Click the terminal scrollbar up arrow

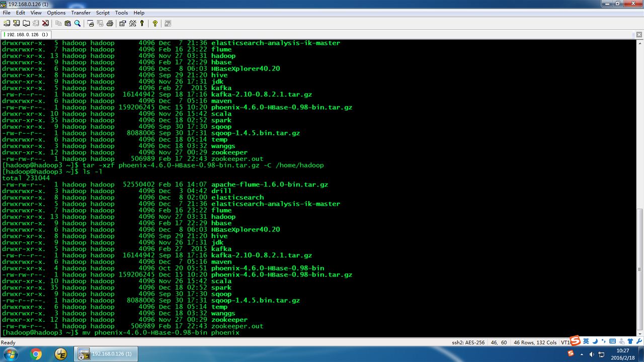tap(640, 43)
